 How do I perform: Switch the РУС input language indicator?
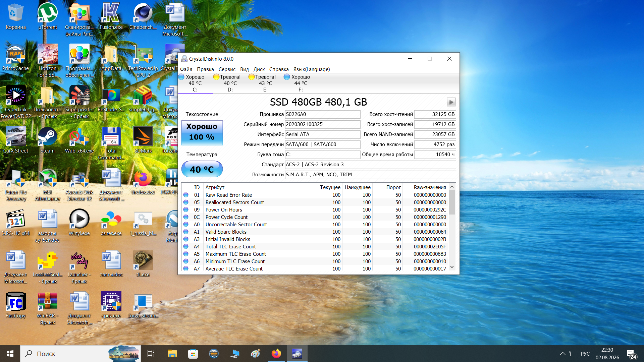click(585, 354)
